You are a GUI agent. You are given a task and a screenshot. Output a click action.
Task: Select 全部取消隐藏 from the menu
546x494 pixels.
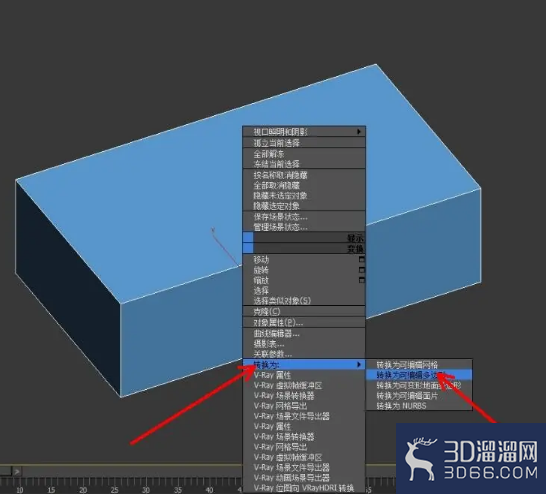pos(304,185)
